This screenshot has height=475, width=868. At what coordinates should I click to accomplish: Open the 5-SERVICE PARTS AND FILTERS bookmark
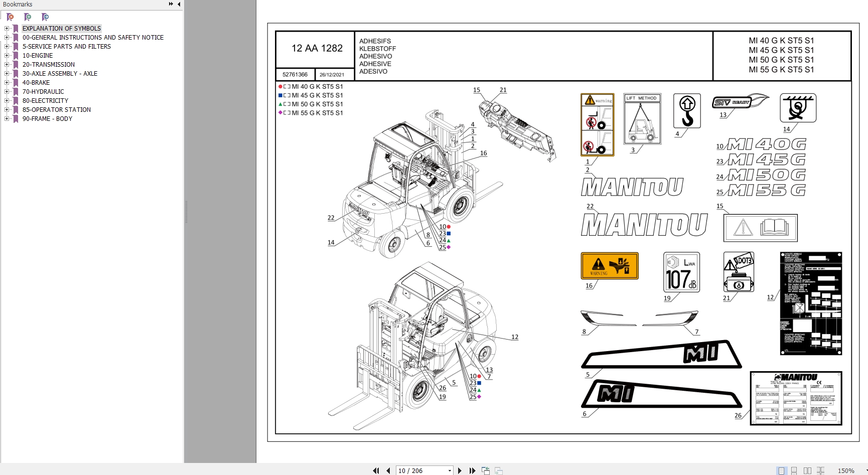click(x=67, y=47)
